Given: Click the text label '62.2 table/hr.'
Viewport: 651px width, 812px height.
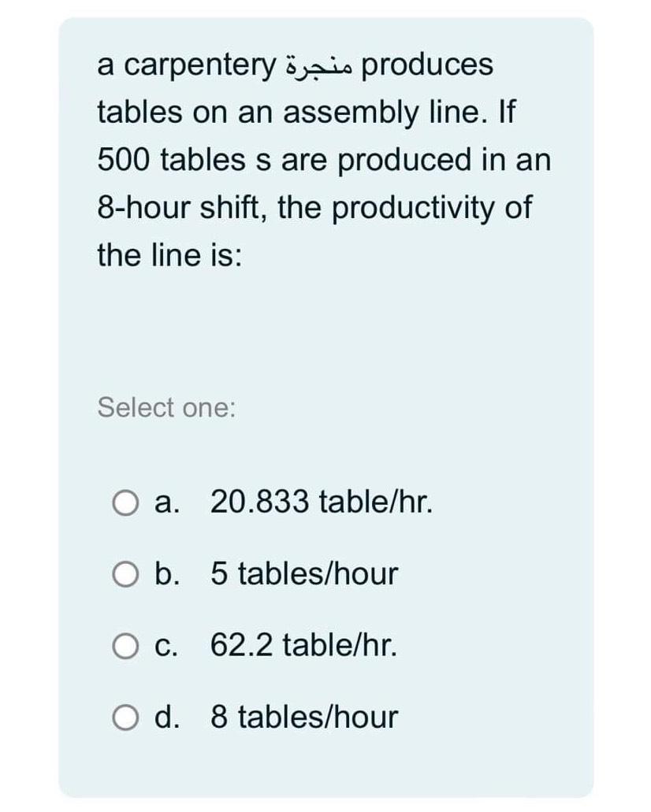Looking at the screenshot, I should coord(306,646).
